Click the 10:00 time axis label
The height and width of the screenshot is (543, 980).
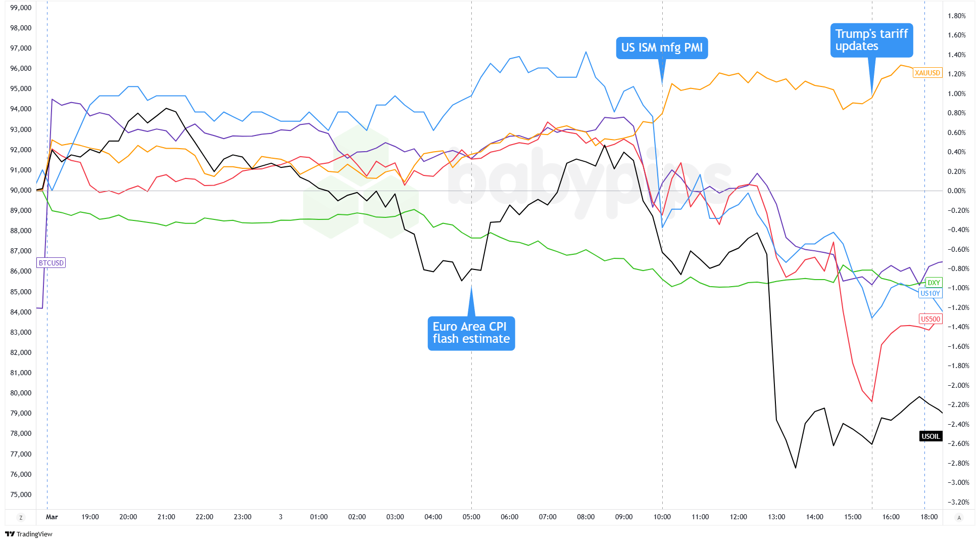tap(662, 517)
